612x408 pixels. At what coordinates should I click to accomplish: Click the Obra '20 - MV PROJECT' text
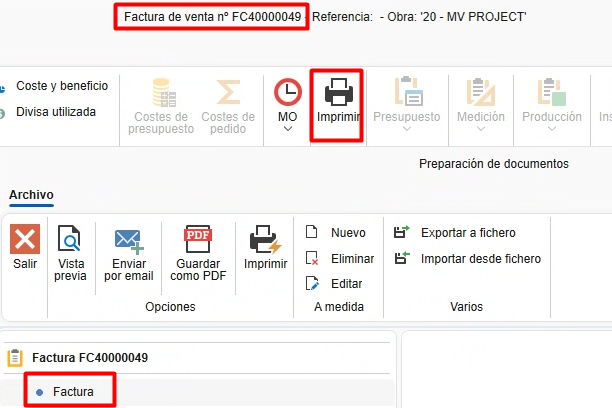457,17
